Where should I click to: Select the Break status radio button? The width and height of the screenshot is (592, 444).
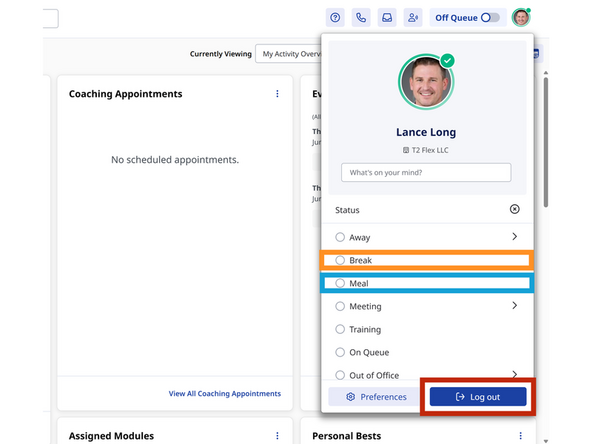340,260
